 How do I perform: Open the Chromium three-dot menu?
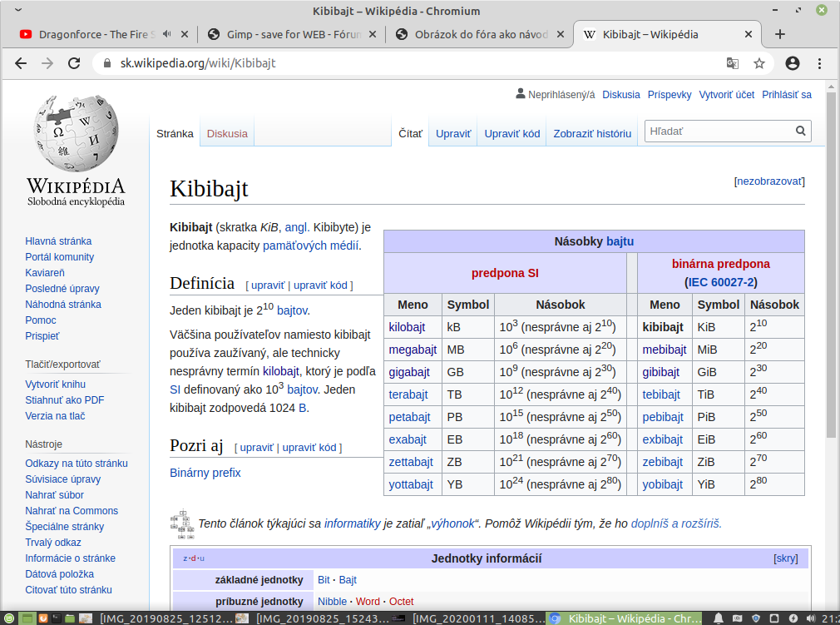coord(820,63)
